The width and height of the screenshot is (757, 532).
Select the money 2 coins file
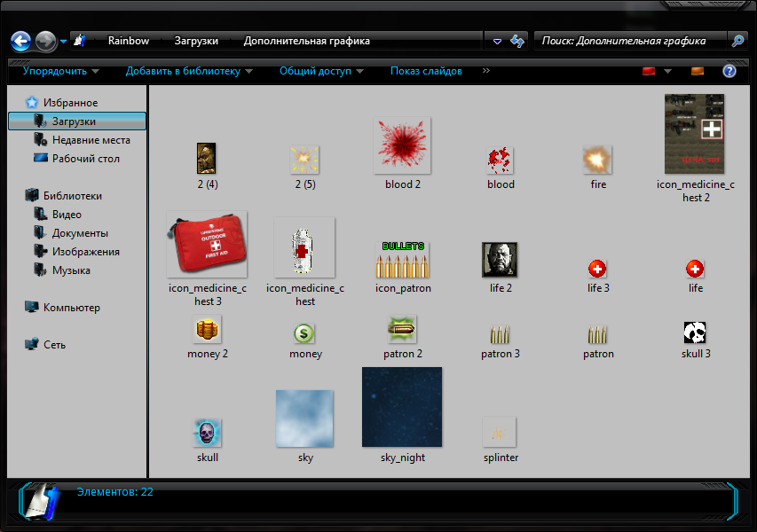tap(207, 331)
